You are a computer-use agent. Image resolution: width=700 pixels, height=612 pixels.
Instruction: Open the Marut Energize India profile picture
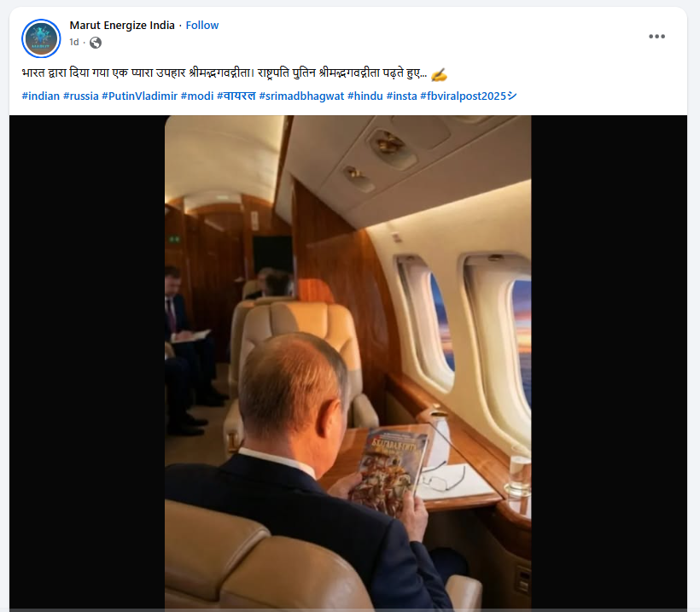(41, 38)
